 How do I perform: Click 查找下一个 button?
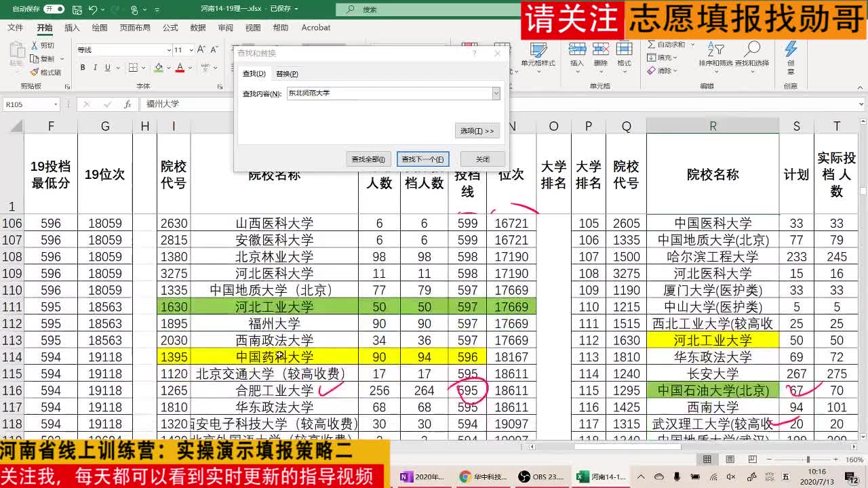tap(422, 159)
